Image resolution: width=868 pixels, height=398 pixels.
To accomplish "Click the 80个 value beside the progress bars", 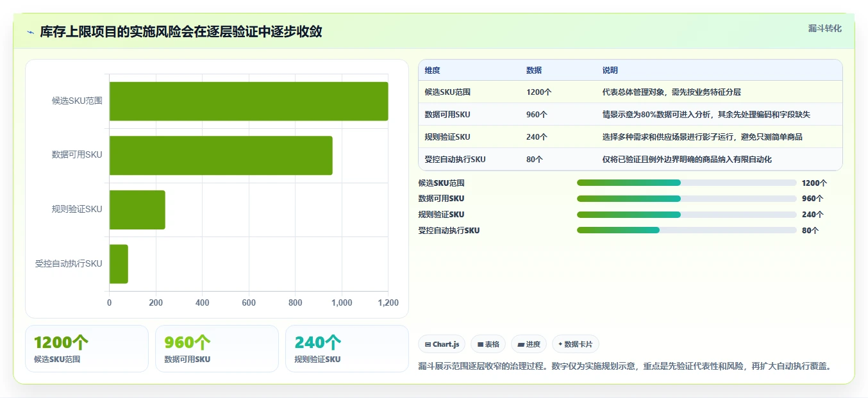I will coord(810,231).
